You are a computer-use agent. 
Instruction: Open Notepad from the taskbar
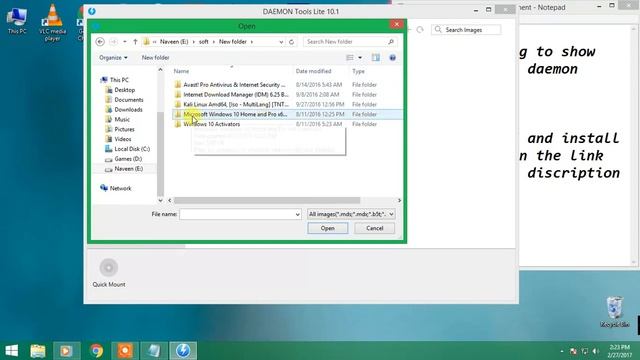pos(154,351)
